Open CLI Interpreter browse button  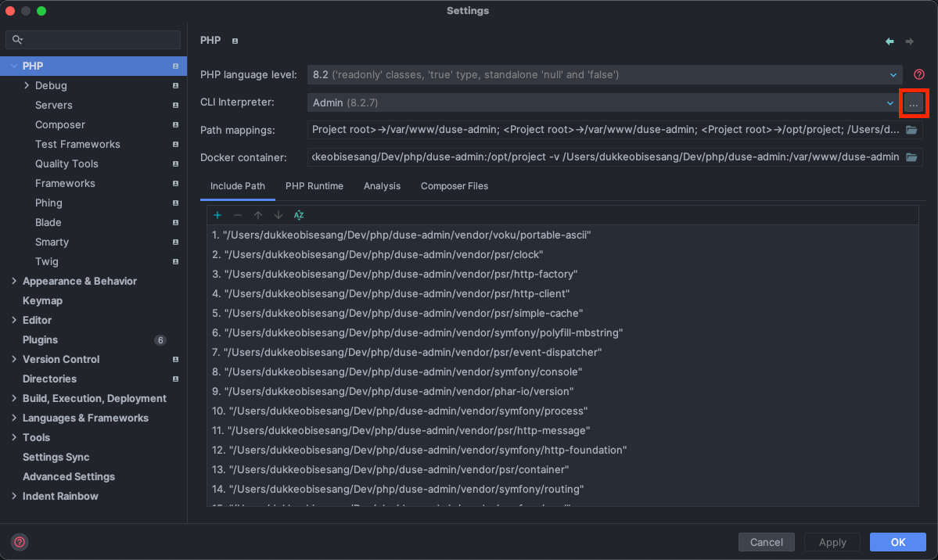913,103
